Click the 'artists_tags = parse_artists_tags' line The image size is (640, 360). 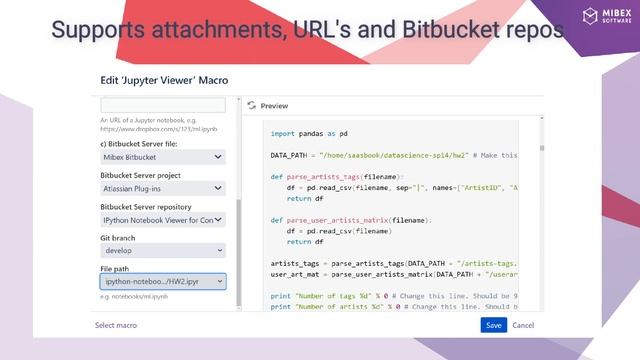click(394, 264)
